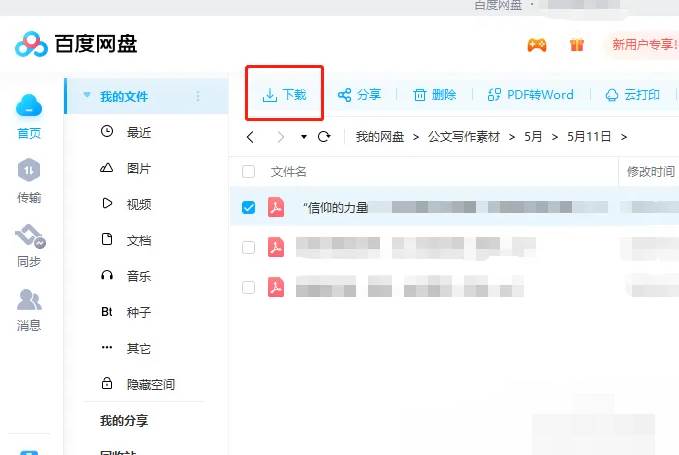
Task: Open the 同步 sync section
Action: [x=29, y=245]
